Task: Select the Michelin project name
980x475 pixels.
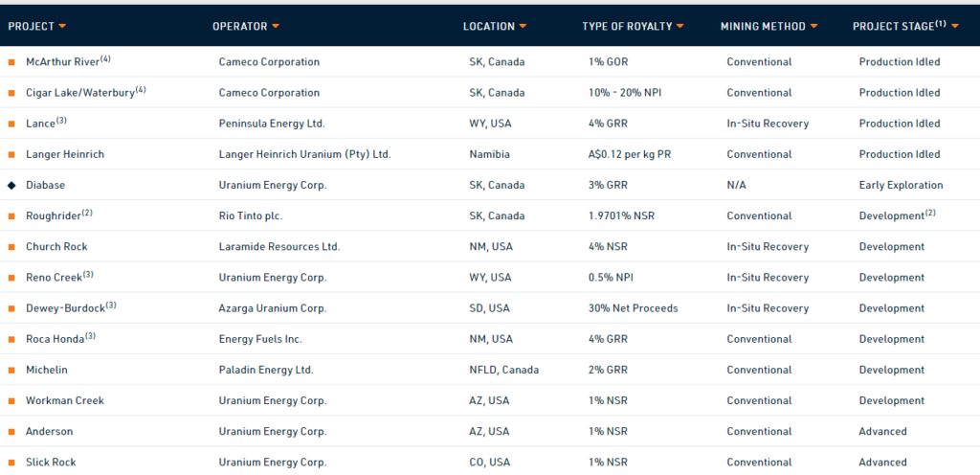Action: pyautogui.click(x=46, y=370)
